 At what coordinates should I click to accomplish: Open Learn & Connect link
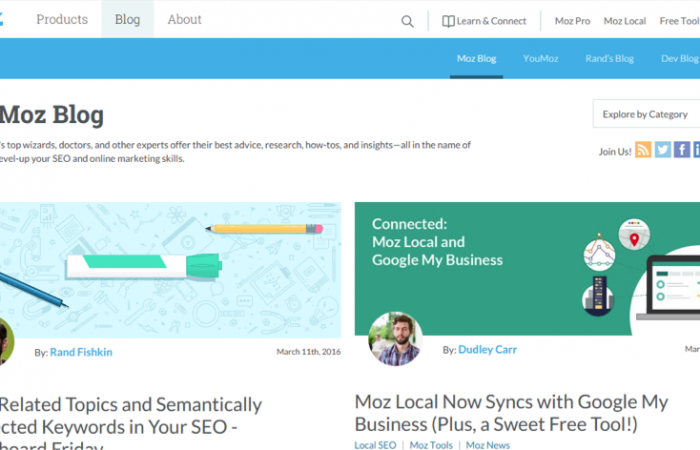pos(491,21)
